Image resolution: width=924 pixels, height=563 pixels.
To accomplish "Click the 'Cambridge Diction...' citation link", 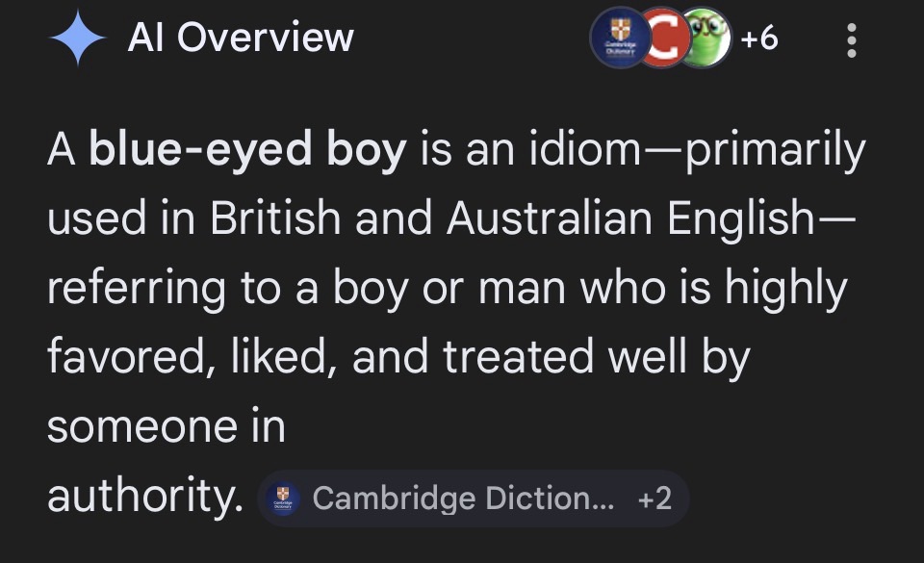I will pyautogui.click(x=463, y=499).
